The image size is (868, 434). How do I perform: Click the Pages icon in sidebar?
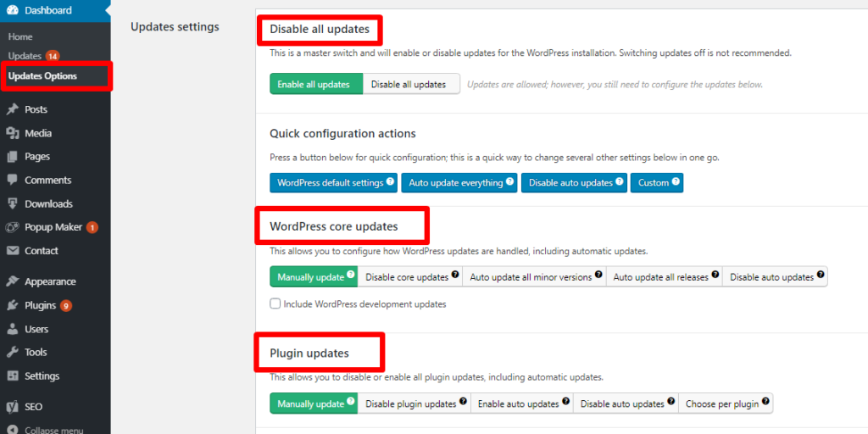[13, 157]
